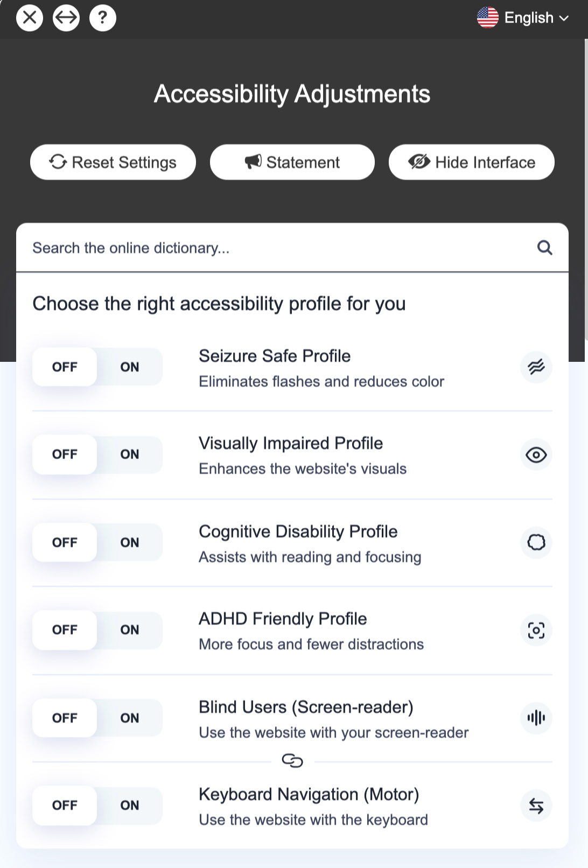Click the Hide Interface button
The image size is (588, 868).
[x=472, y=162]
